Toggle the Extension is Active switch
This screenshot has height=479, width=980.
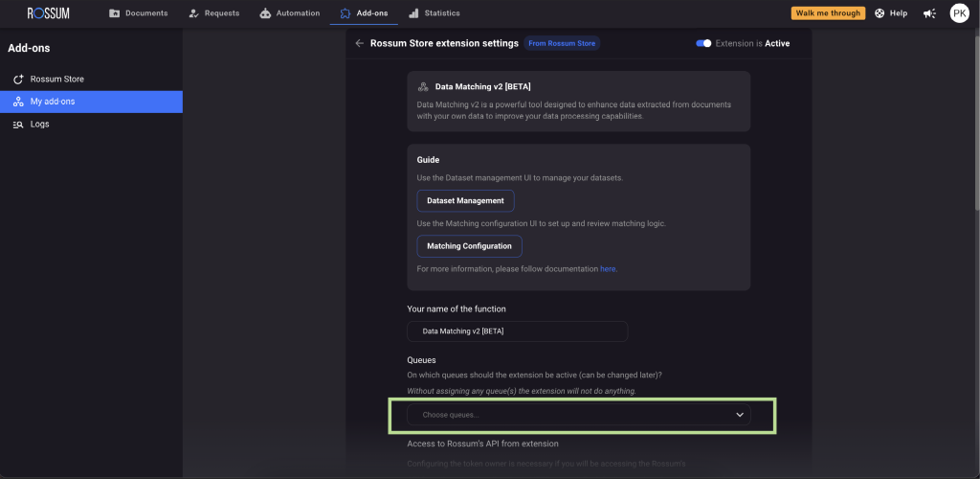tap(703, 43)
